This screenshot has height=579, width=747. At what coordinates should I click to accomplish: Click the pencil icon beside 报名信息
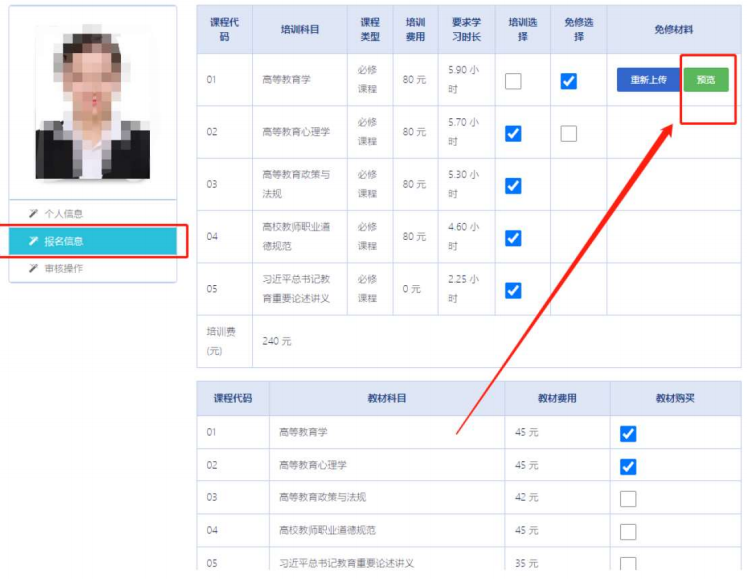pyautogui.click(x=34, y=241)
